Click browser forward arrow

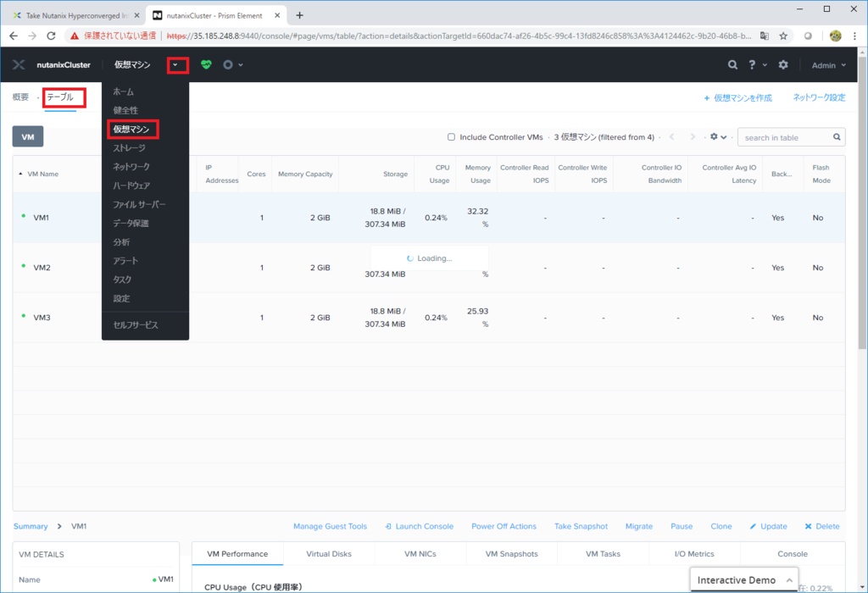click(x=32, y=36)
